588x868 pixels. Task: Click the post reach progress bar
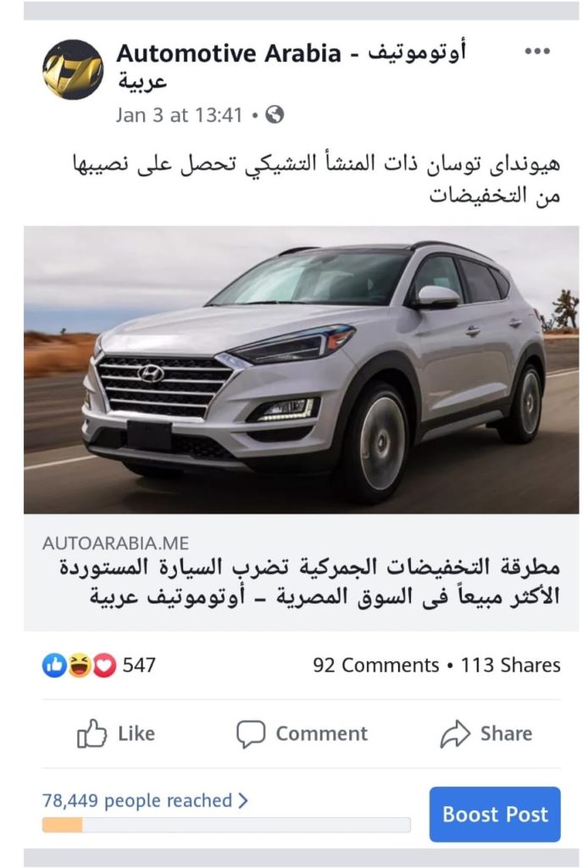226,825
